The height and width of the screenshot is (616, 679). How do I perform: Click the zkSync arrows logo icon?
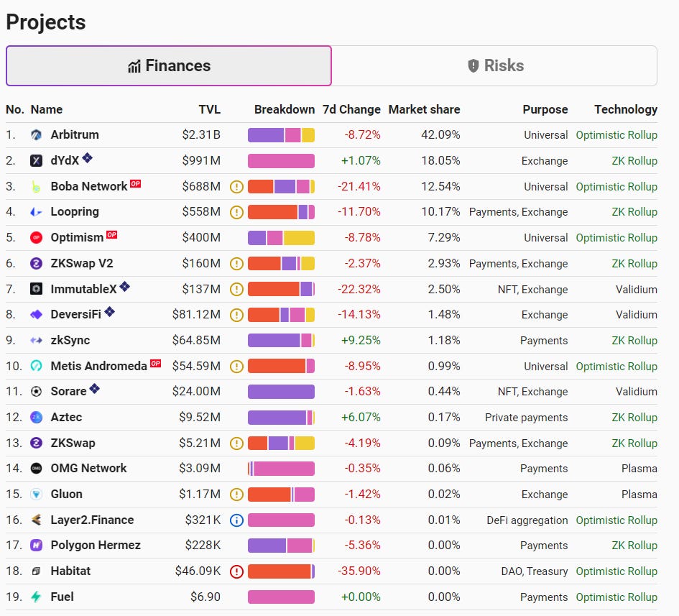pyautogui.click(x=37, y=341)
